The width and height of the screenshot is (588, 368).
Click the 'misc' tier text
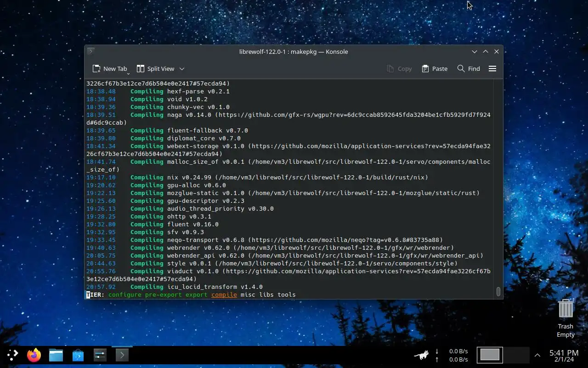(x=248, y=294)
